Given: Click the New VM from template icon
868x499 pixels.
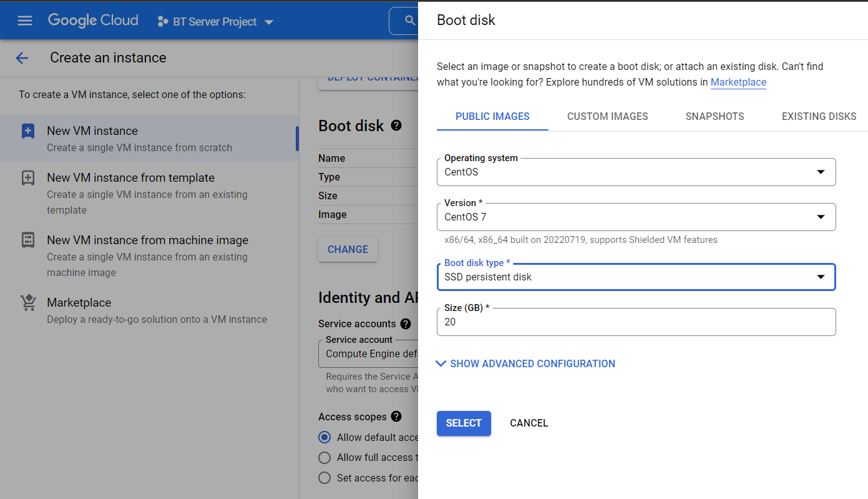Looking at the screenshot, I should point(28,178).
